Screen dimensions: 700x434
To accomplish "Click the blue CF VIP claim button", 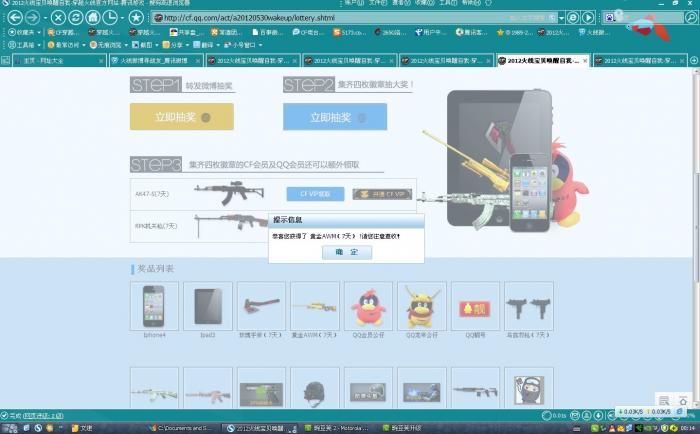I will pos(315,194).
